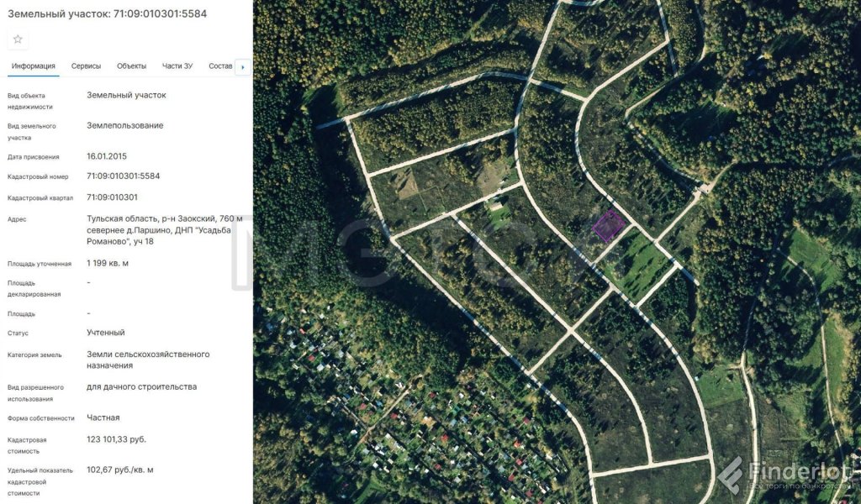Click the status value Учтенный
The image size is (861, 504).
click(106, 333)
